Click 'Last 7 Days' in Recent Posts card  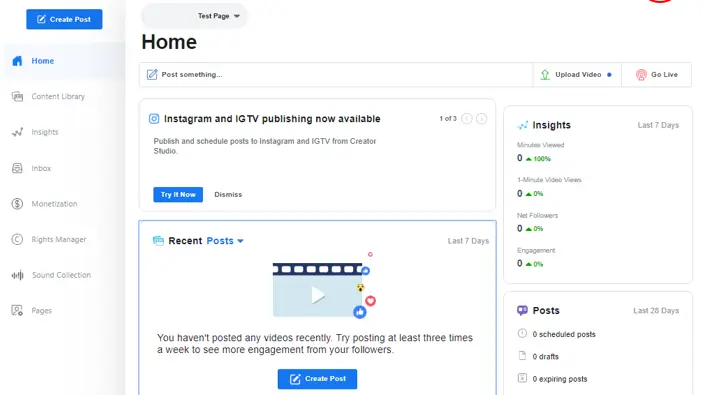coord(468,241)
